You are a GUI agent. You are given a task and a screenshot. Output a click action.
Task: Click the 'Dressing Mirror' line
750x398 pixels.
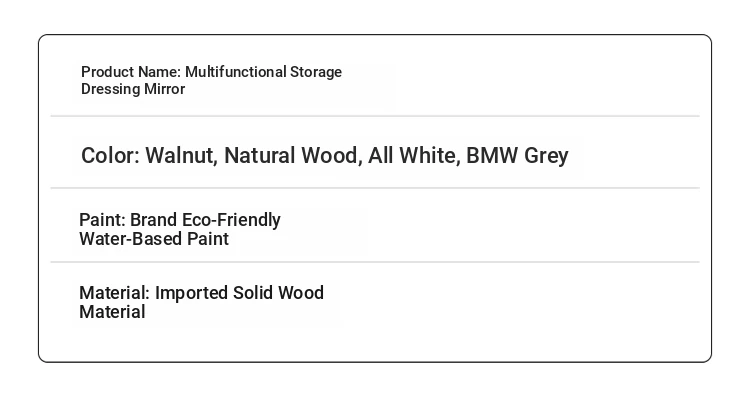[x=133, y=89]
